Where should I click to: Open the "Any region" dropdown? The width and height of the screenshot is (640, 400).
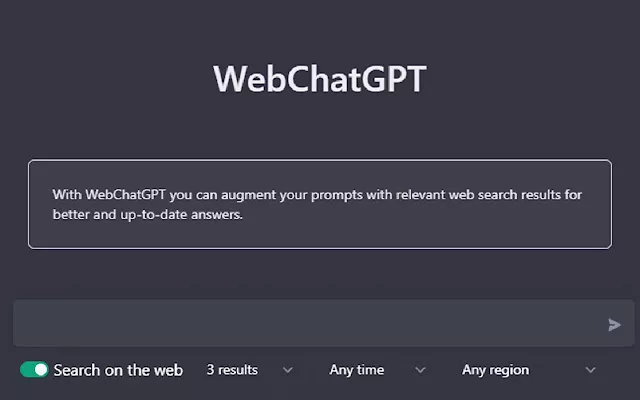tap(529, 370)
